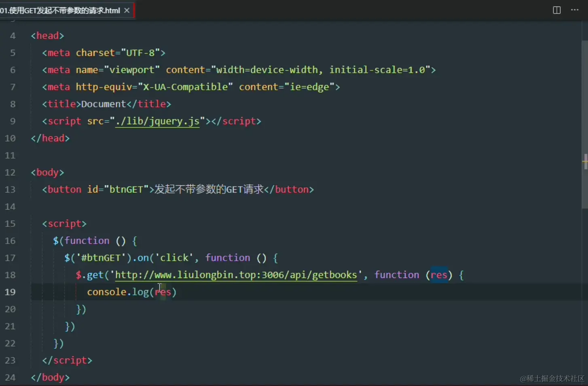
Task: Click the editor's vertical scrollbar thumb
Action: point(585,124)
